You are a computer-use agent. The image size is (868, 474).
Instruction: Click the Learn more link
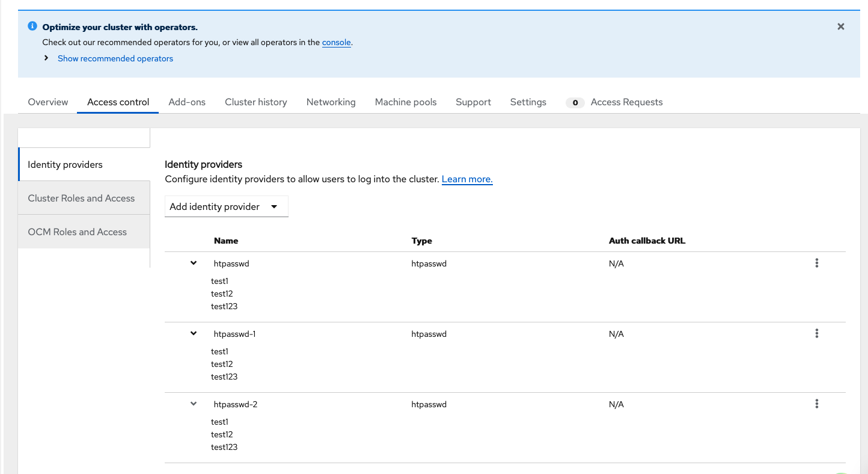tap(467, 179)
